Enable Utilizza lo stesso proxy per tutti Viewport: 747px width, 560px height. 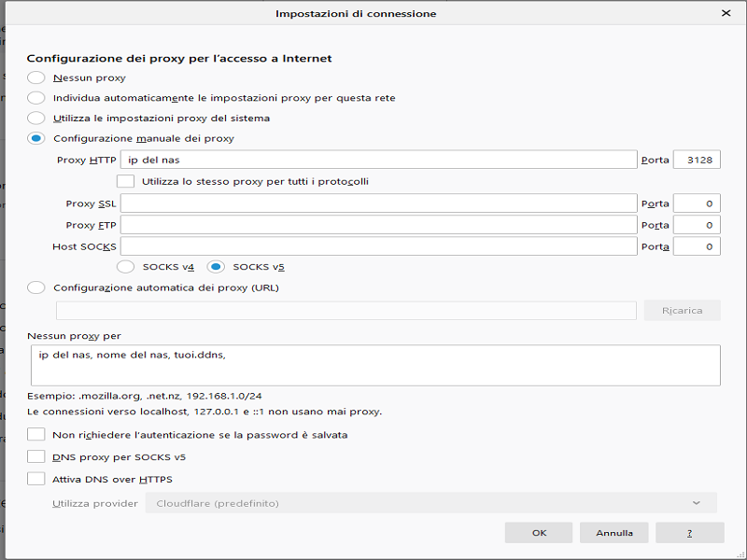[125, 181]
